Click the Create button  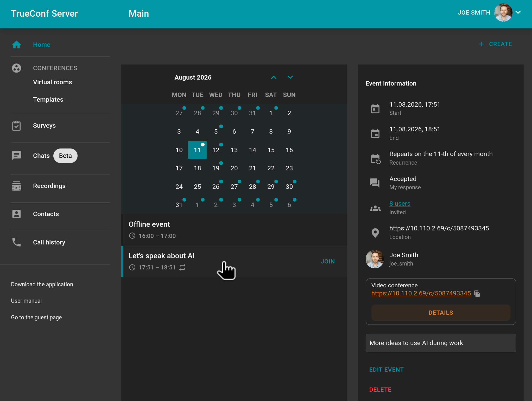tap(495, 44)
